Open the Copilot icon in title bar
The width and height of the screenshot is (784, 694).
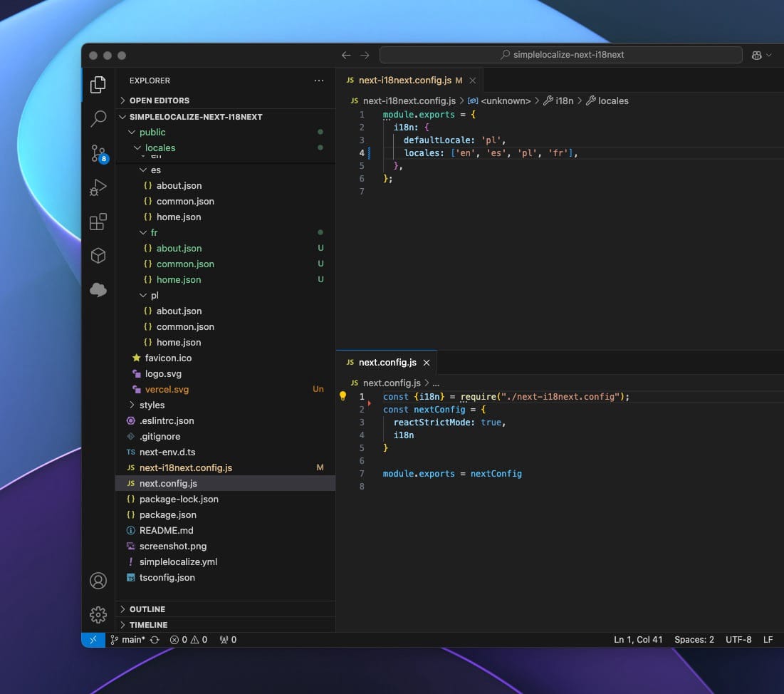tap(756, 55)
